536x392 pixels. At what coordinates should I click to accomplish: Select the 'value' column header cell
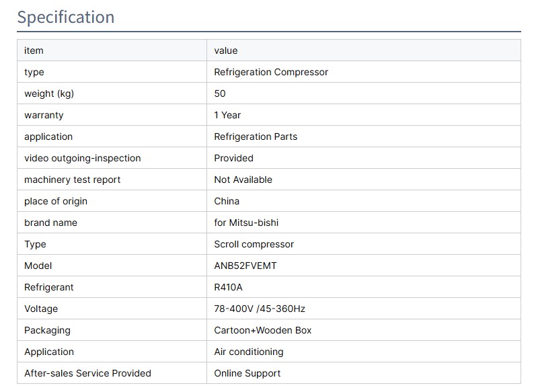(x=226, y=50)
